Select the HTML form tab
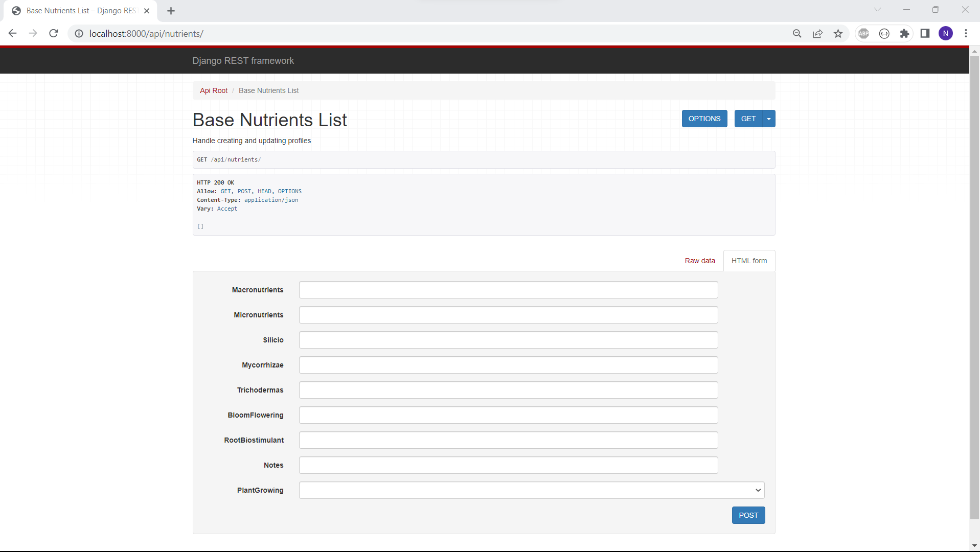 coord(749,261)
